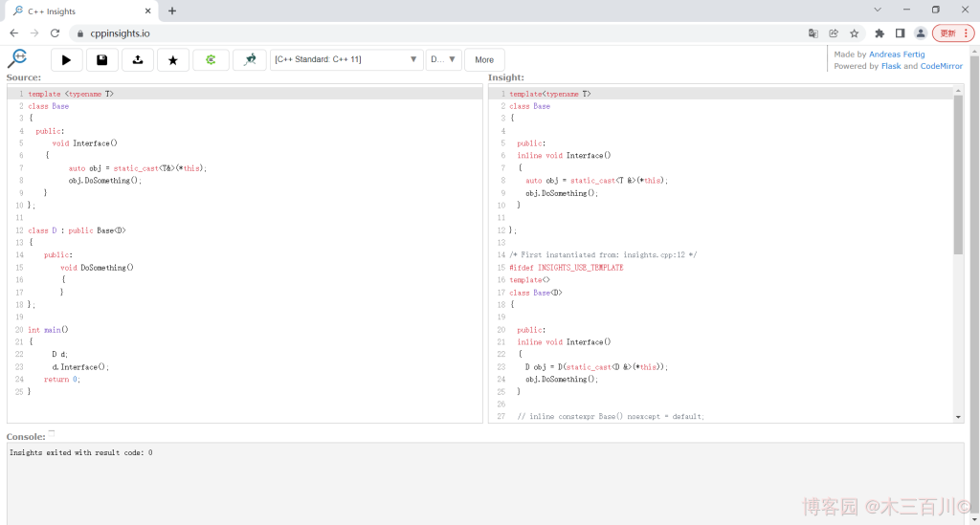Toggle the browser side panel icon

(x=900, y=33)
